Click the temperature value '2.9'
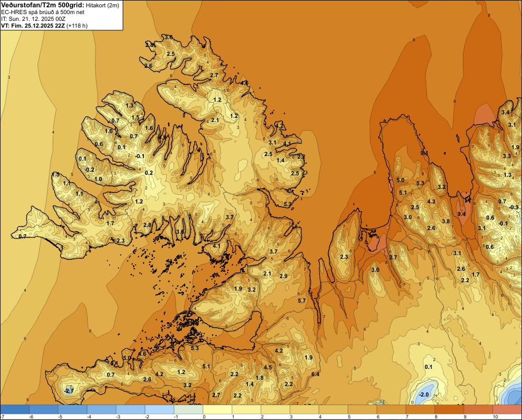This screenshot has height=420, width=522. coord(283,276)
